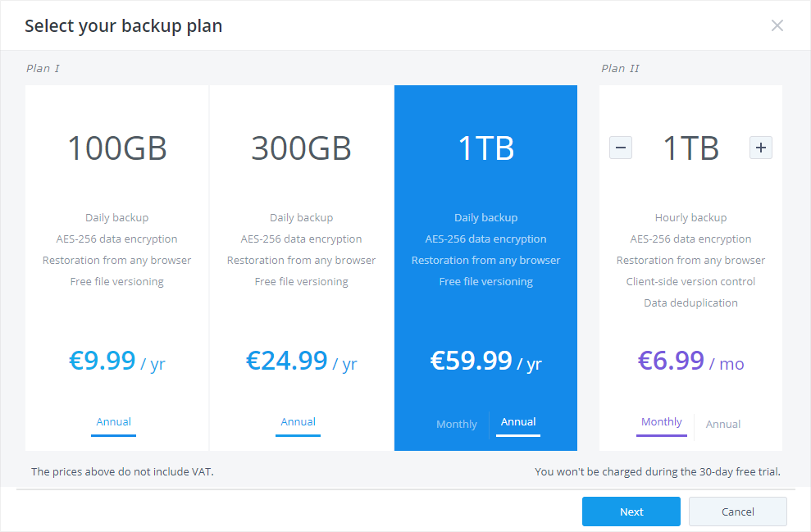Viewport: 811px width, 532px height.
Task: Increase Plan II storage with plus button
Action: pyautogui.click(x=761, y=148)
